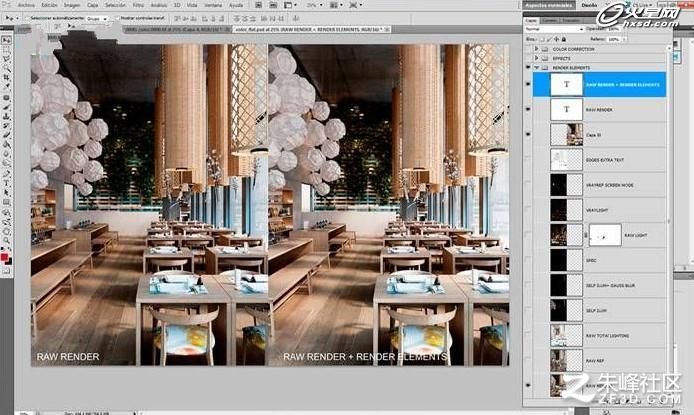Enable lock image pixels in Layers panel
Viewport: 694px width, 415px height.
coord(550,39)
